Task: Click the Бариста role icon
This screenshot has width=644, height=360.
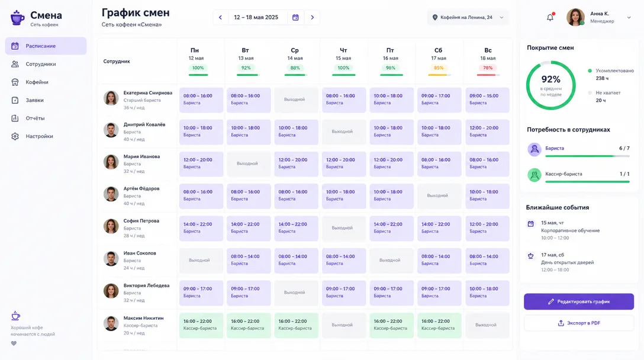Action: click(534, 149)
